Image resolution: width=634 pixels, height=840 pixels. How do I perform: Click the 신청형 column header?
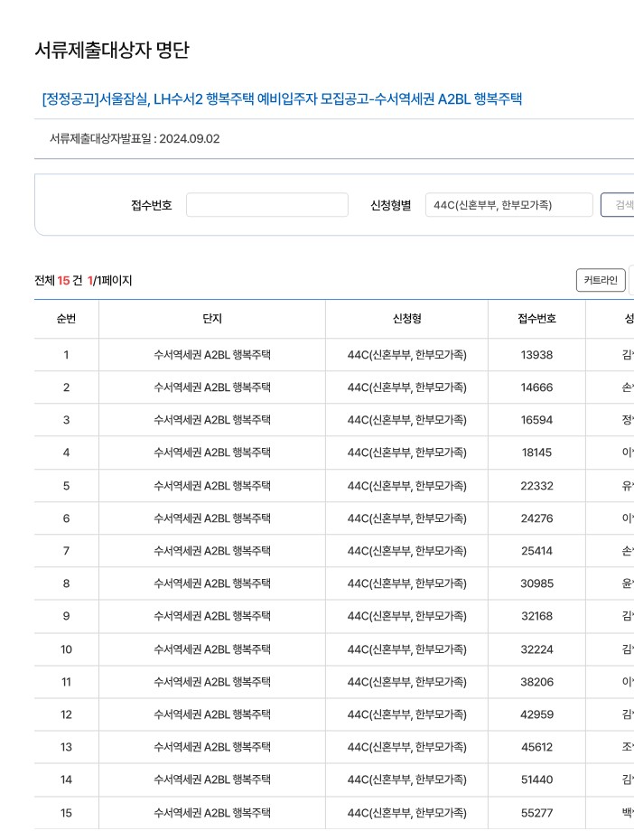407,319
